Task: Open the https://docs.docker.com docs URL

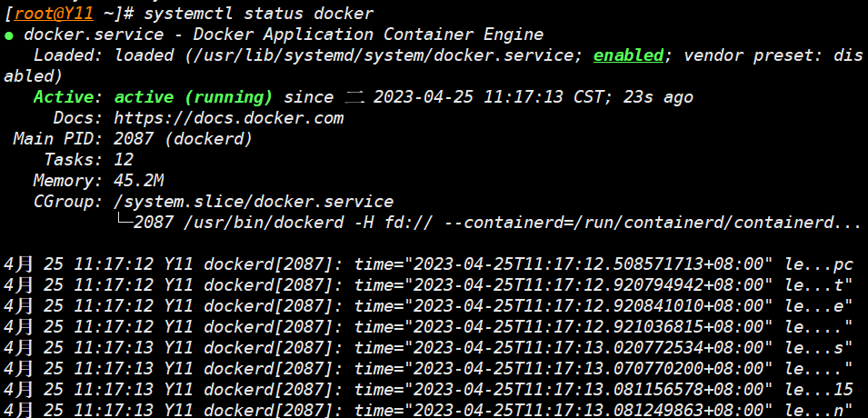Action: [242, 118]
